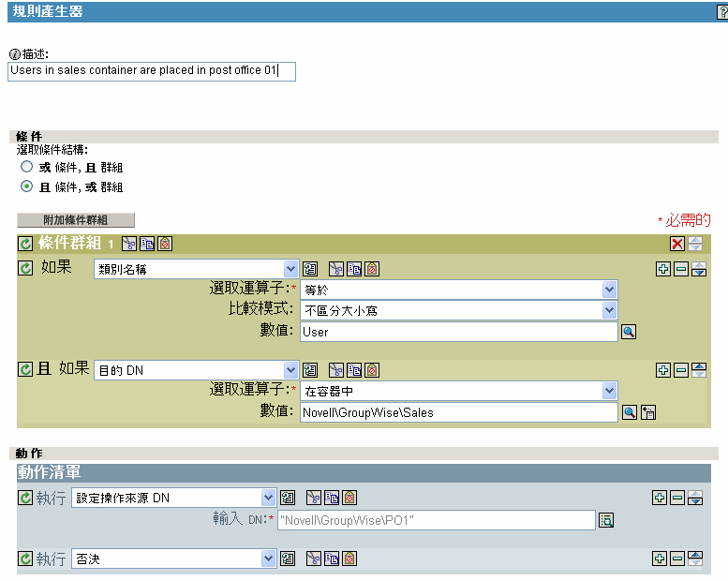Click the 附加條件群組 button
The height and width of the screenshot is (581, 728).
click(x=76, y=220)
